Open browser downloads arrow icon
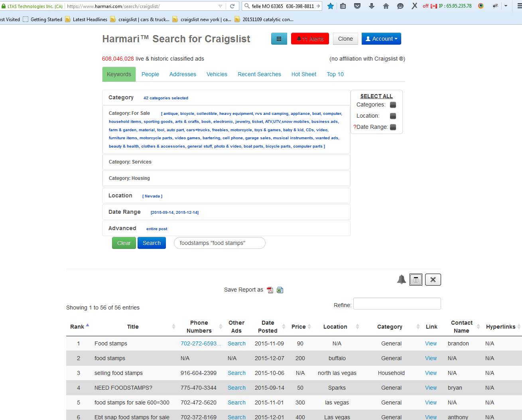Viewport: 522px width, 420px height. (x=372, y=6)
